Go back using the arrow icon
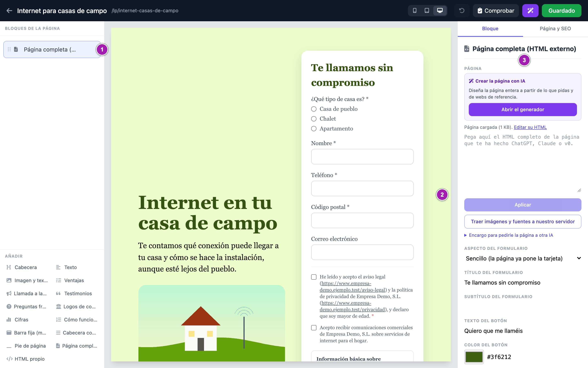Image resolution: width=588 pixels, height=368 pixels. pyautogui.click(x=9, y=10)
